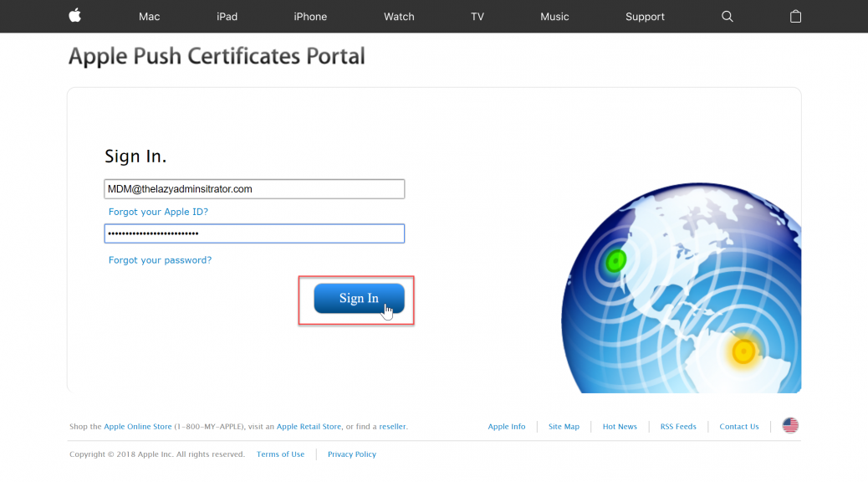The width and height of the screenshot is (868, 482).
Task: Open the search magnifier icon
Action: click(x=728, y=17)
